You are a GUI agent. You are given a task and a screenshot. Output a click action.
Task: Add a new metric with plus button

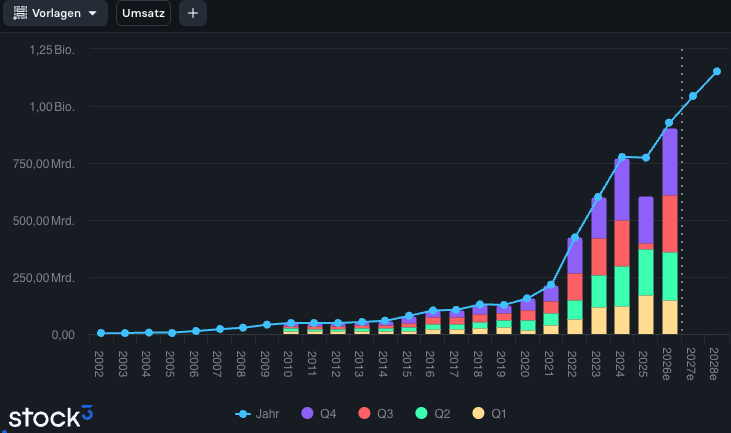[193, 13]
